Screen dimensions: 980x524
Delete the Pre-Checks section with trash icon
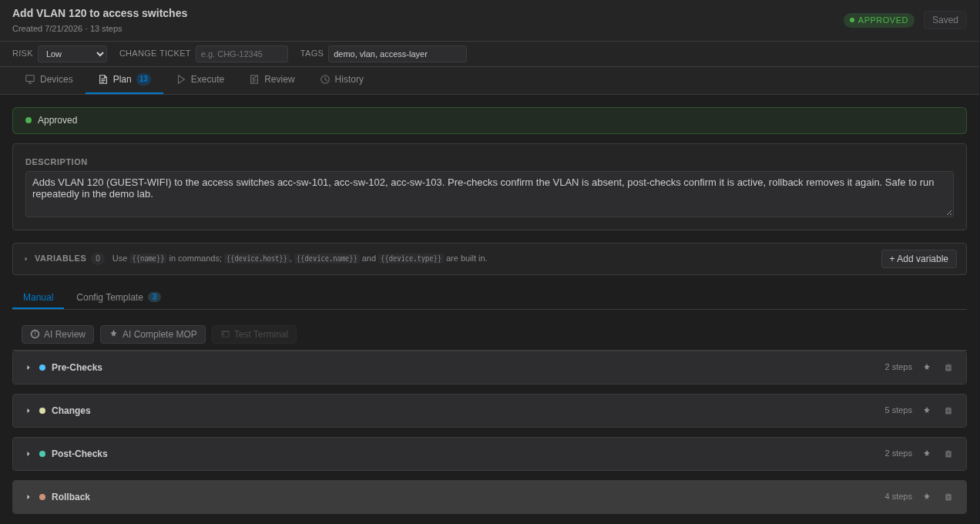point(948,368)
